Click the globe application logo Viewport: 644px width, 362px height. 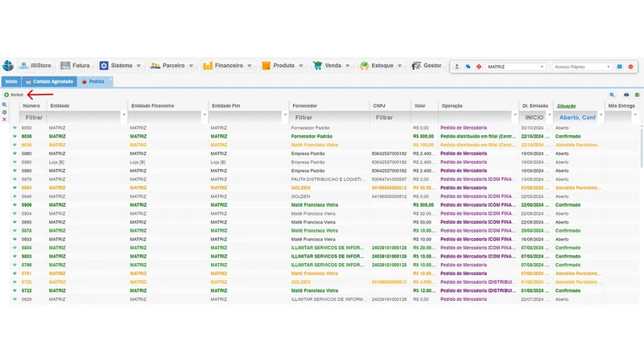[x=8, y=65]
